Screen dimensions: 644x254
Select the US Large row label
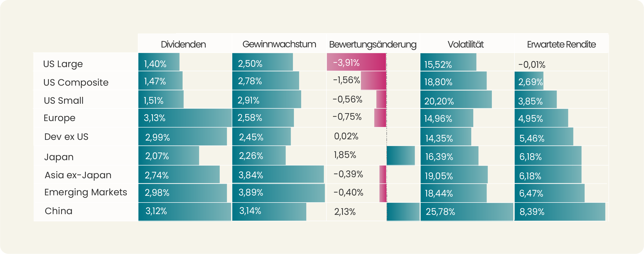coord(63,64)
